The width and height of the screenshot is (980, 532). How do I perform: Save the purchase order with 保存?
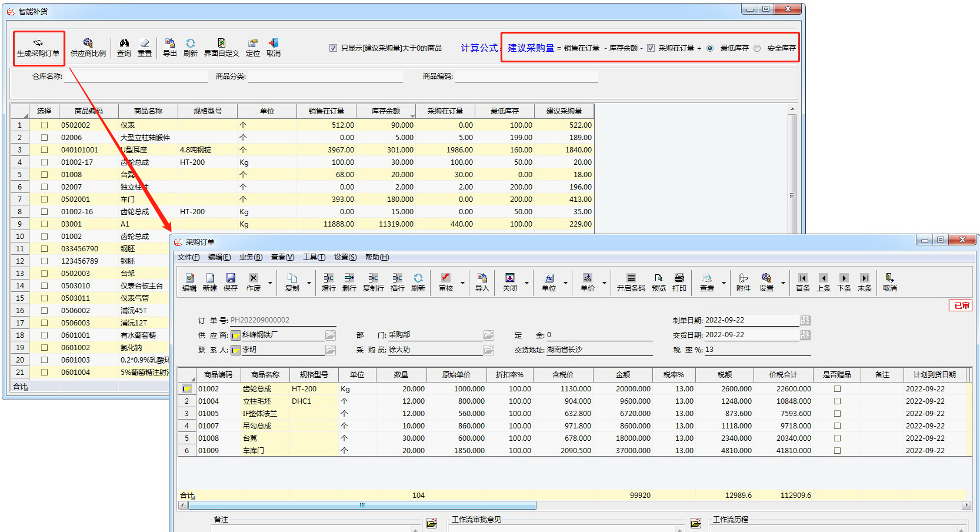(x=231, y=282)
